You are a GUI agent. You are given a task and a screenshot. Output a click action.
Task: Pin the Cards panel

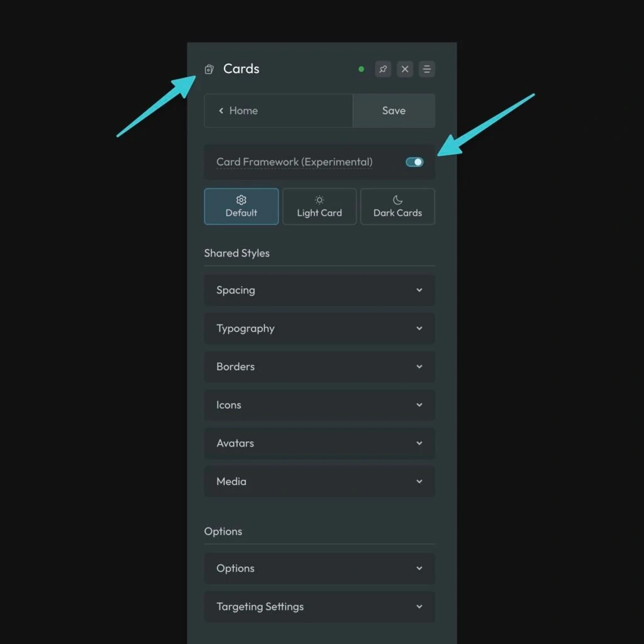pos(383,69)
